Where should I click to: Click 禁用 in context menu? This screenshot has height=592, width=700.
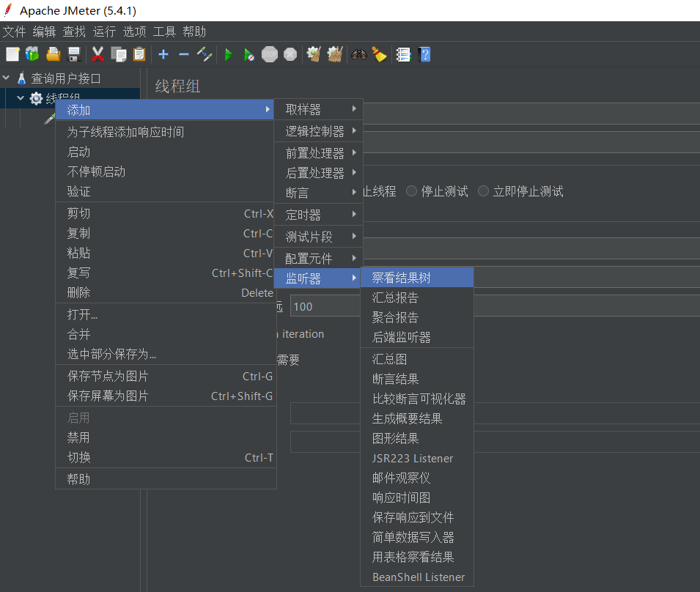pos(166,437)
